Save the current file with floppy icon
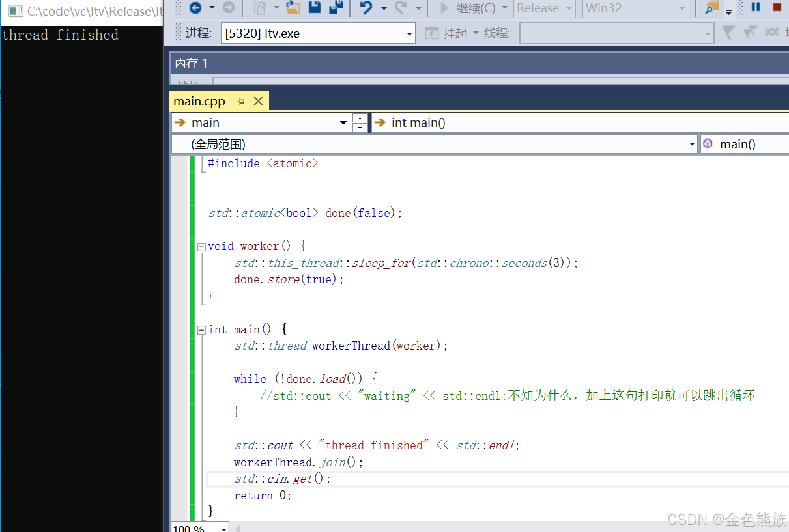Viewport: 789px width, 532px height. tap(315, 8)
